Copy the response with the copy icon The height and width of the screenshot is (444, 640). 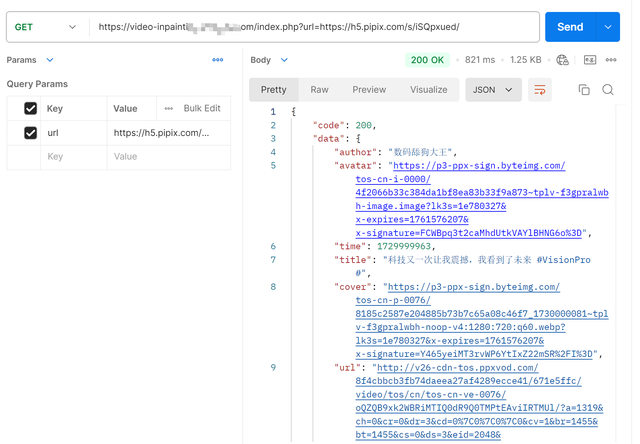point(584,90)
